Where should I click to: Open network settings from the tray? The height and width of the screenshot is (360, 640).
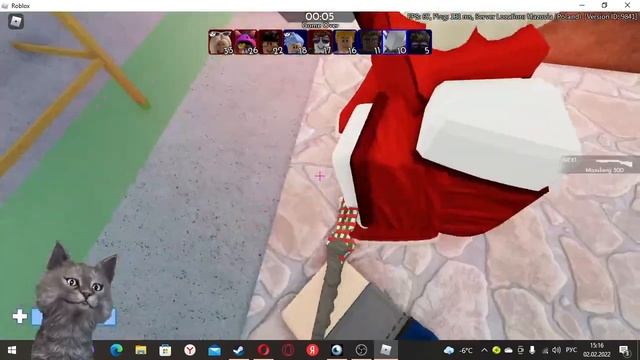(x=544, y=350)
